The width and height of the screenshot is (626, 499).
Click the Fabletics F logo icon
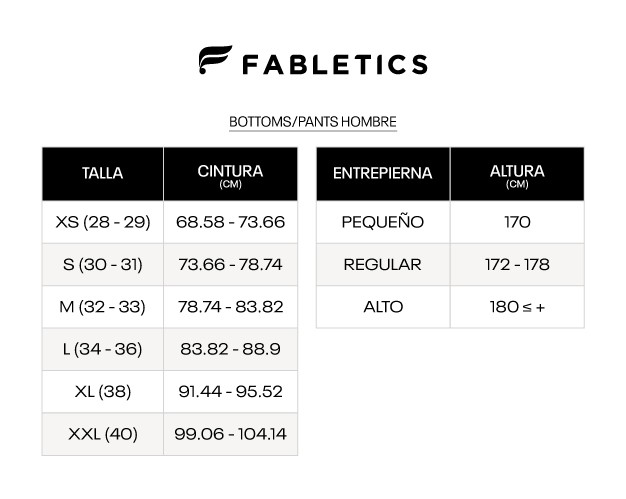(215, 62)
